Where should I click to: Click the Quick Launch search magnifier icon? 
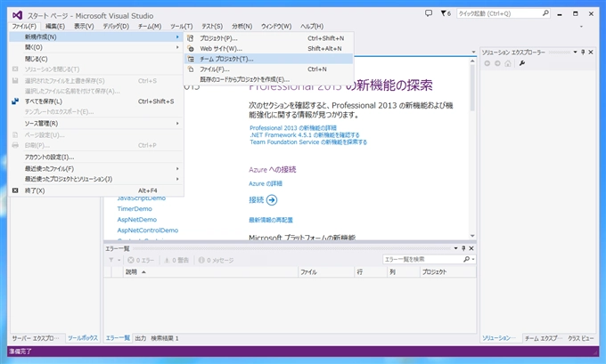coord(545,13)
